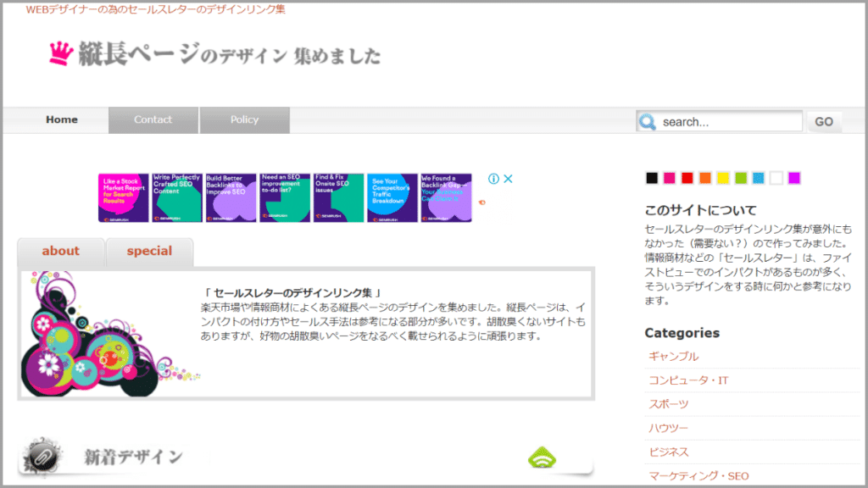This screenshot has height=488, width=868.
Task: Open the ad info icon
Action: [x=493, y=179]
